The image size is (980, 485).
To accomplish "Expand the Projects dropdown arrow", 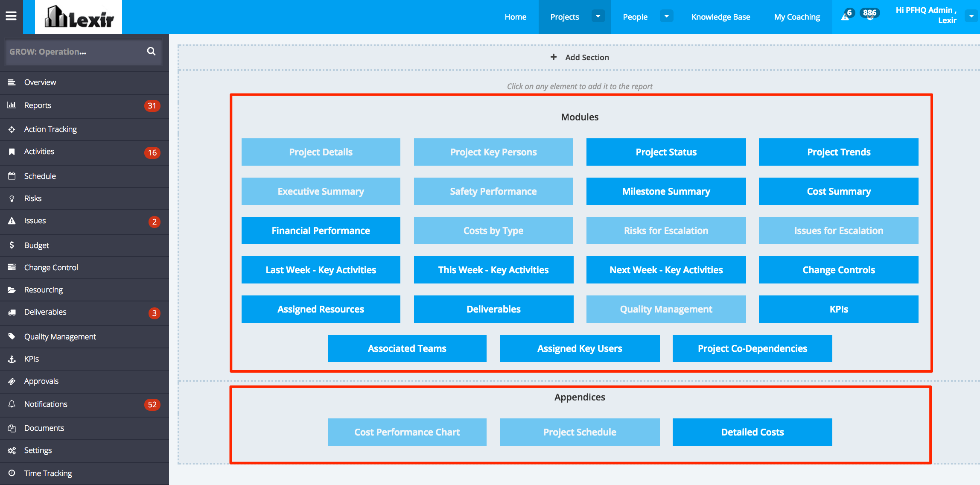I will point(598,17).
